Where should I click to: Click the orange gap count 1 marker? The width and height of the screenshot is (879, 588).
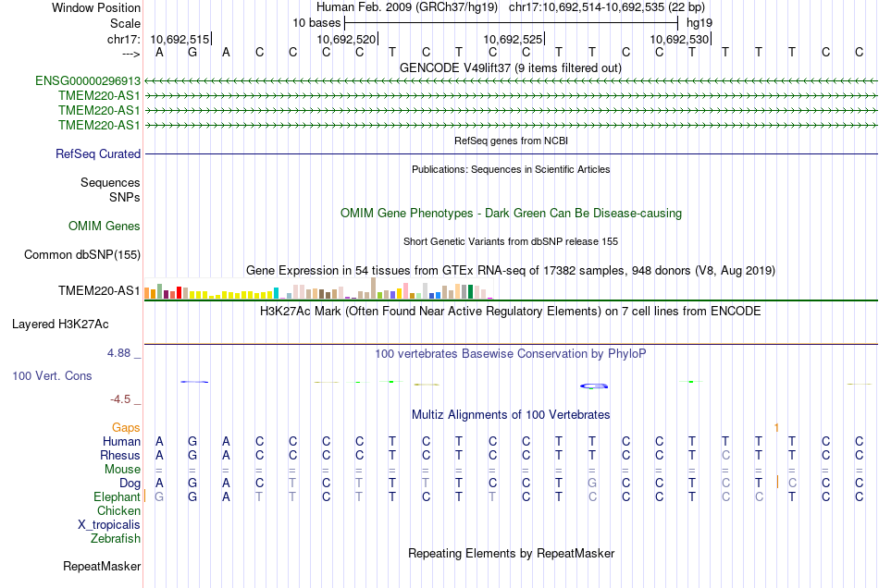(776, 428)
